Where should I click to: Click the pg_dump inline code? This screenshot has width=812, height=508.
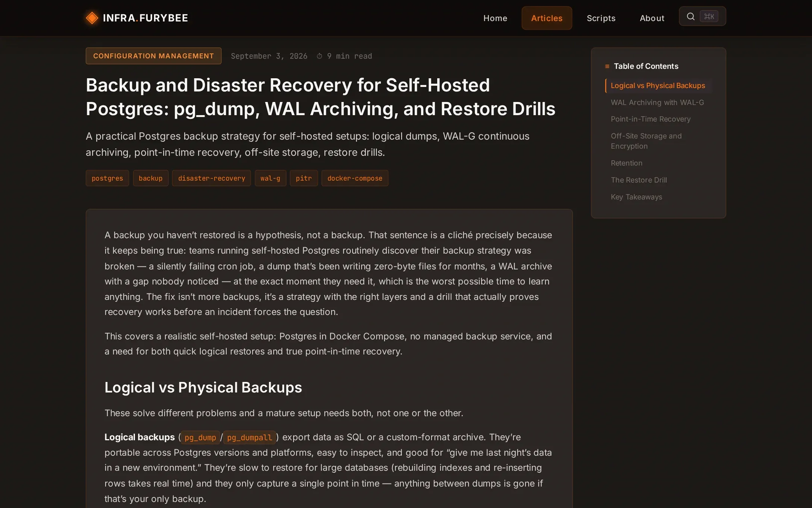(x=200, y=437)
